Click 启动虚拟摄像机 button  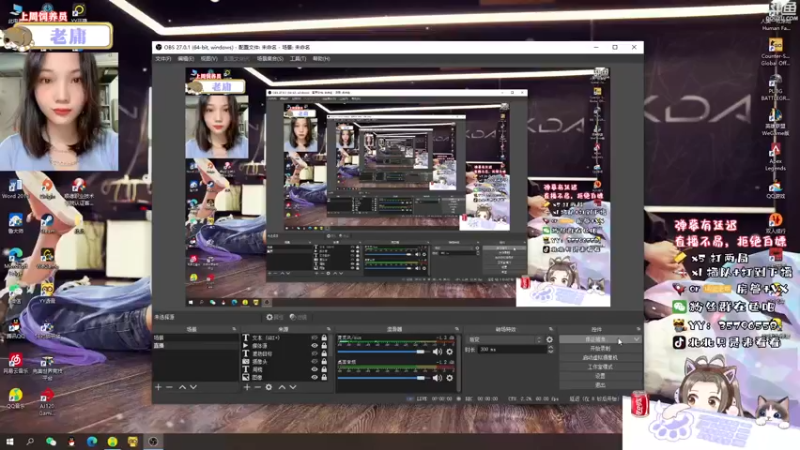[600, 358]
